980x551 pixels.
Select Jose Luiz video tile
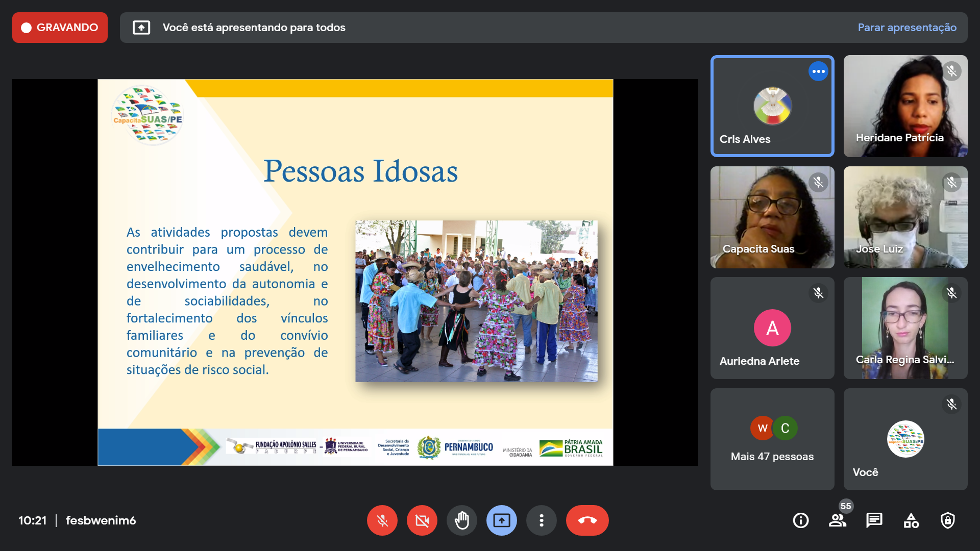pyautogui.click(x=905, y=217)
